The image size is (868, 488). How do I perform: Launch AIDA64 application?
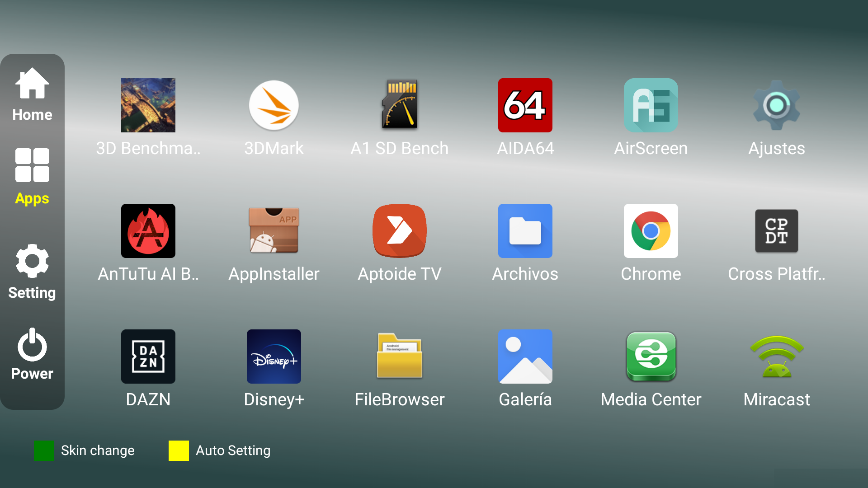click(x=525, y=105)
